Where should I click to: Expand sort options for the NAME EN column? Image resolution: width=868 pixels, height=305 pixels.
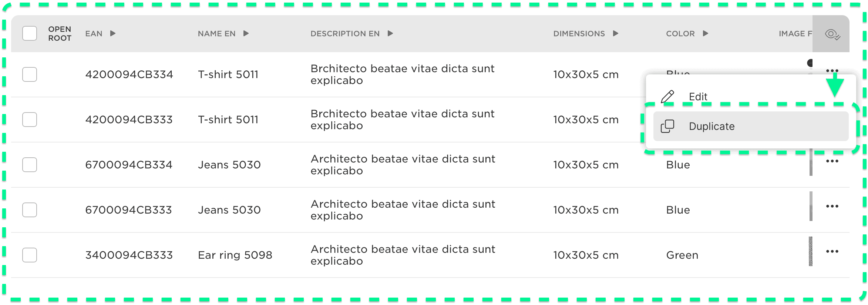(x=246, y=33)
